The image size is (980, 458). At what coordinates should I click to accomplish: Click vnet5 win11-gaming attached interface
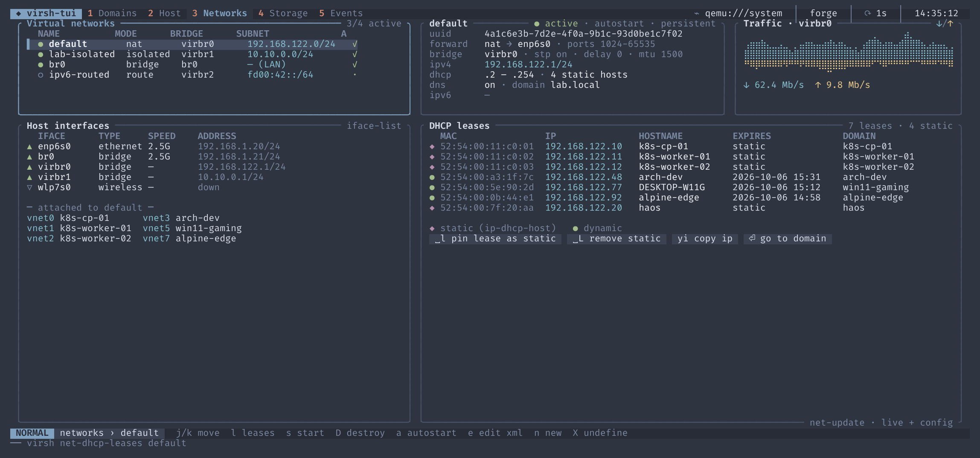(192, 228)
